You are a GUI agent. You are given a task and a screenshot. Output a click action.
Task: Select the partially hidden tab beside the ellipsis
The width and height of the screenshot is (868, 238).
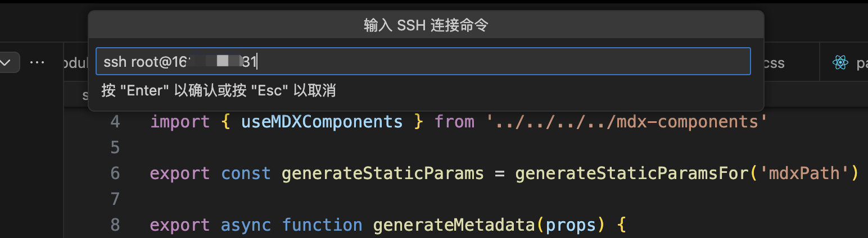(x=75, y=63)
